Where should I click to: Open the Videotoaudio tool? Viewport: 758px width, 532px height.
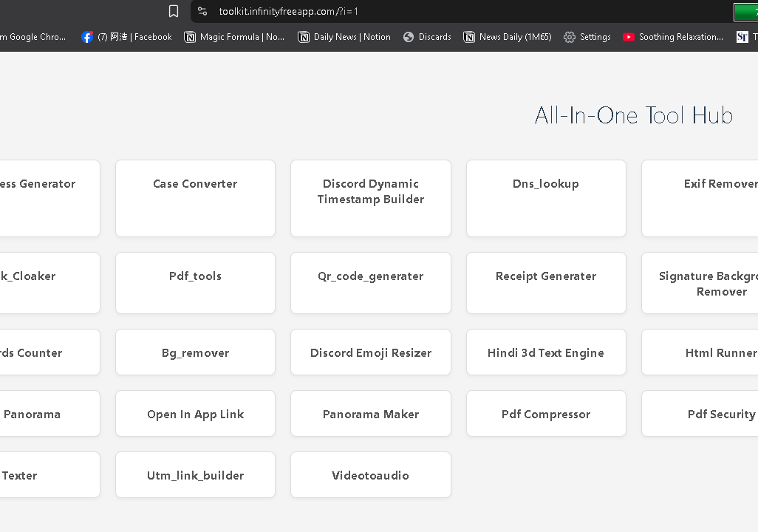371,475
